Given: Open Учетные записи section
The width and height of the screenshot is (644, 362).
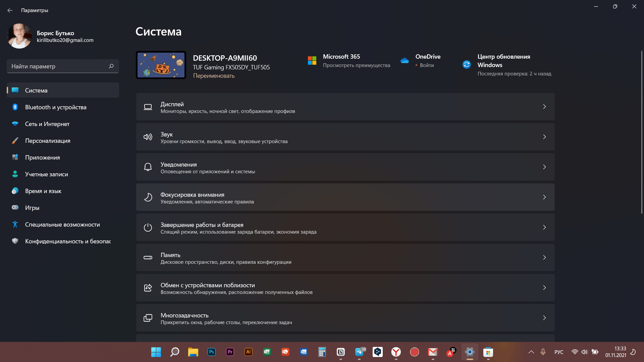Looking at the screenshot, I should (63, 174).
